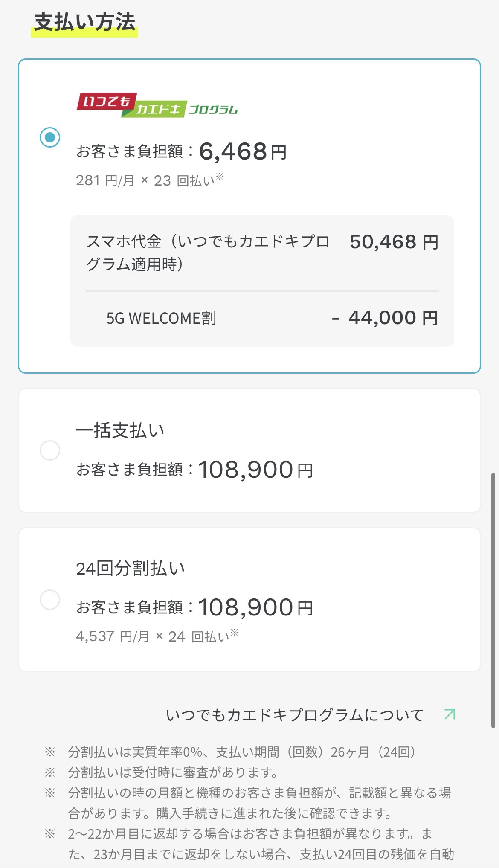Click the 6,468円 customer cost amount
Screen dimensions: 499x868
tap(243, 152)
